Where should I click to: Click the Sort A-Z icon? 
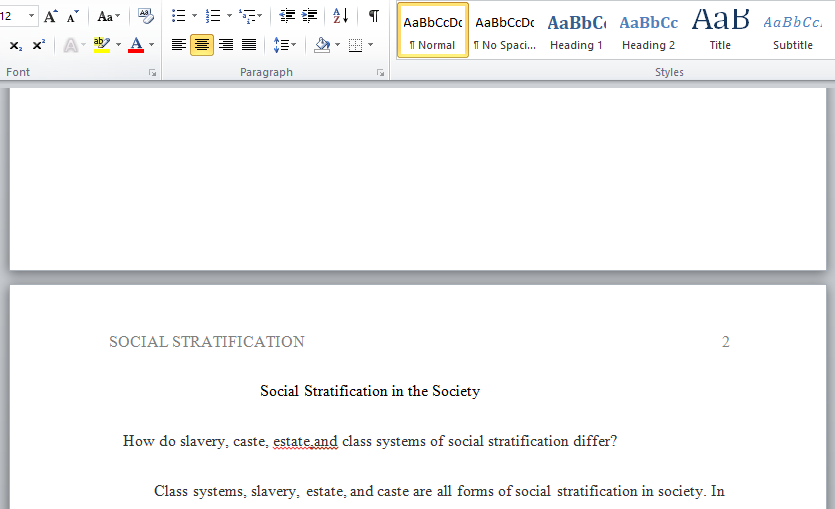click(x=340, y=16)
